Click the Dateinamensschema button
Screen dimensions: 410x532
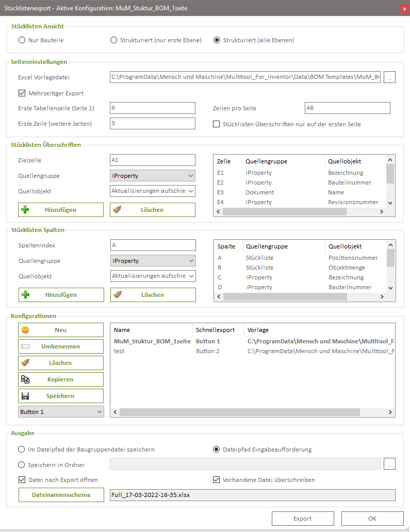61,495
